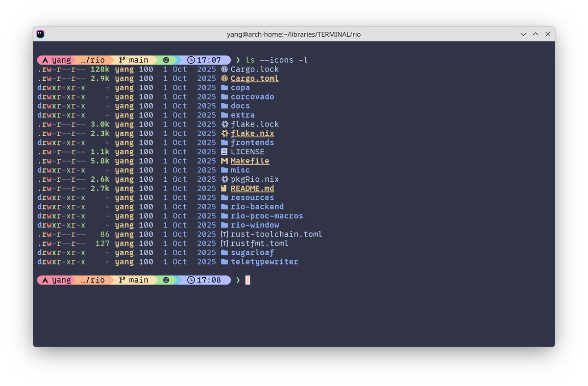Click the folder icon next to teletypewriter

point(224,262)
